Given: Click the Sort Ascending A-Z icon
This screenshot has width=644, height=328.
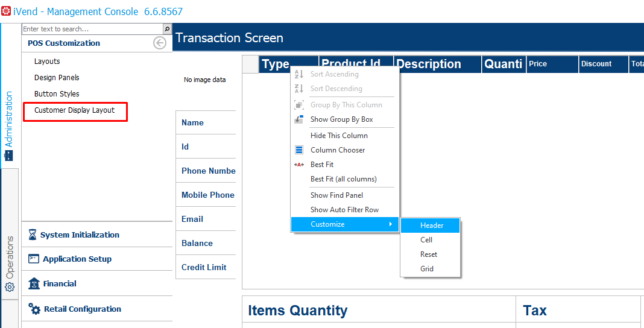Looking at the screenshot, I should 299,74.
